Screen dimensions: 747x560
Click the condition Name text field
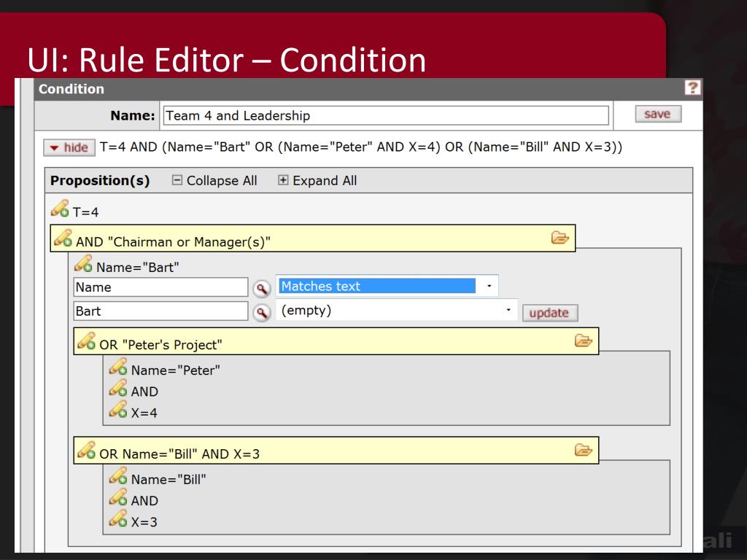tap(385, 115)
